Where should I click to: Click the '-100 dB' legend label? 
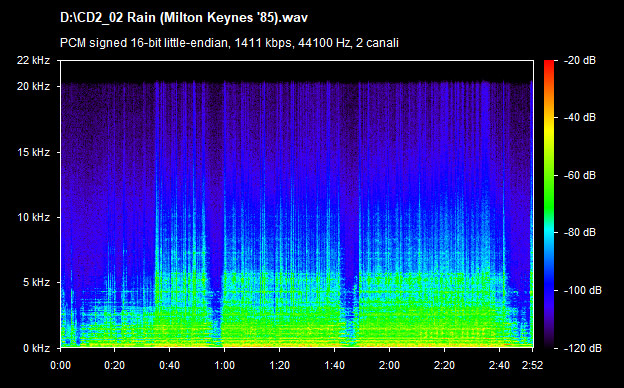[583, 290]
